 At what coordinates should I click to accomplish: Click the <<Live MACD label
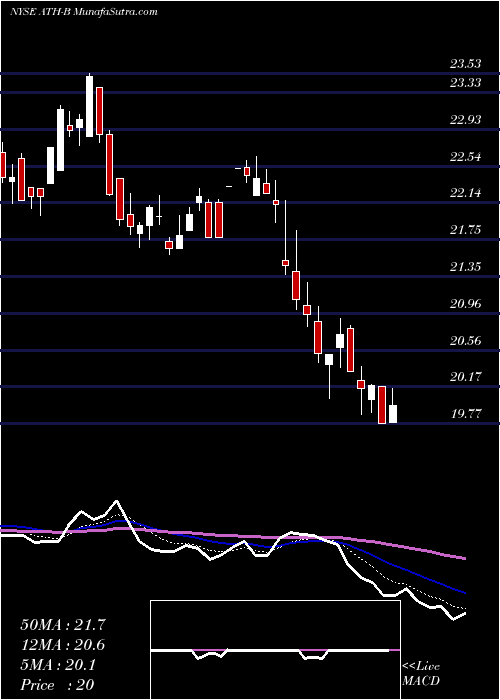click(x=421, y=674)
